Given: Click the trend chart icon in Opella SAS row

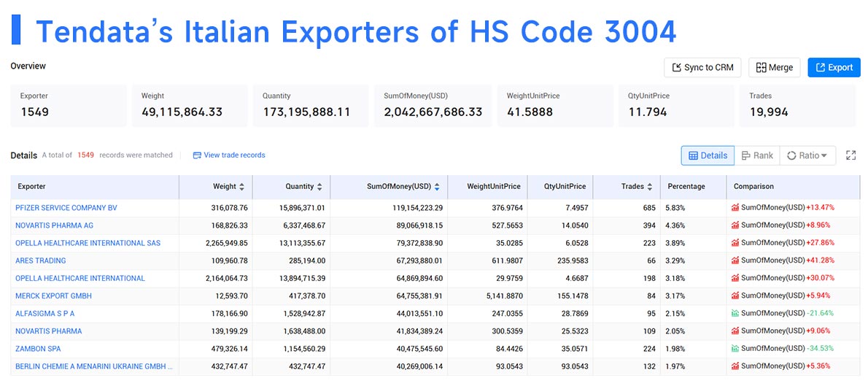Looking at the screenshot, I should 735,243.
